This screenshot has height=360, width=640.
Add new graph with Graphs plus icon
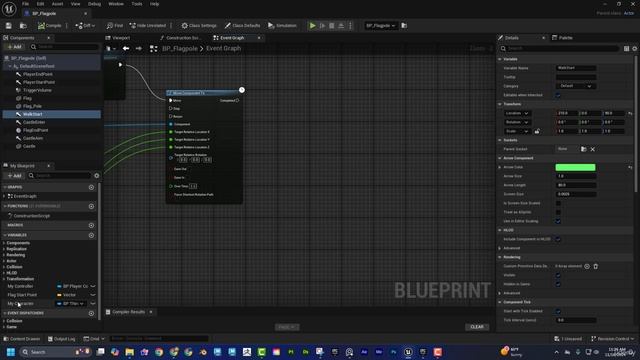[x=91, y=187]
